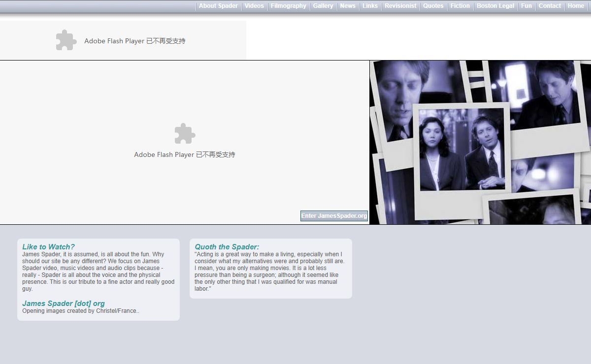Click the Enter JamesSpader.org button
591x364 pixels.
click(334, 216)
